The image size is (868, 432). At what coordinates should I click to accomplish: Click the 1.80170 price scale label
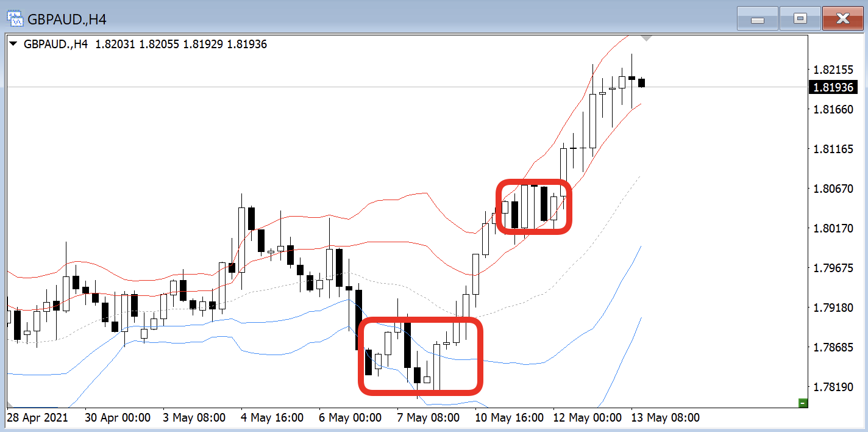pyautogui.click(x=832, y=229)
